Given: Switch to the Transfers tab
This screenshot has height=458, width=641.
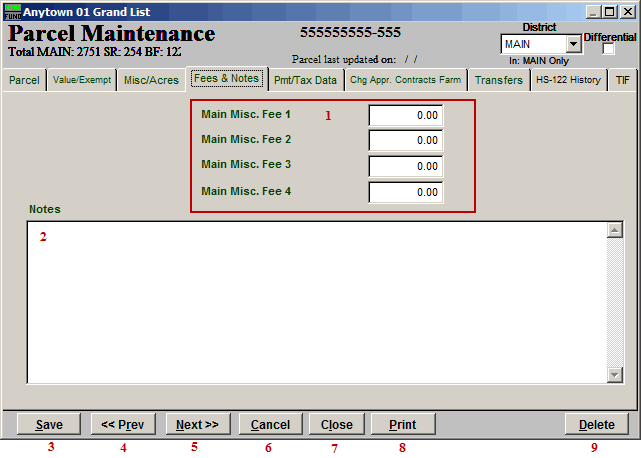Looking at the screenshot, I should [x=498, y=80].
